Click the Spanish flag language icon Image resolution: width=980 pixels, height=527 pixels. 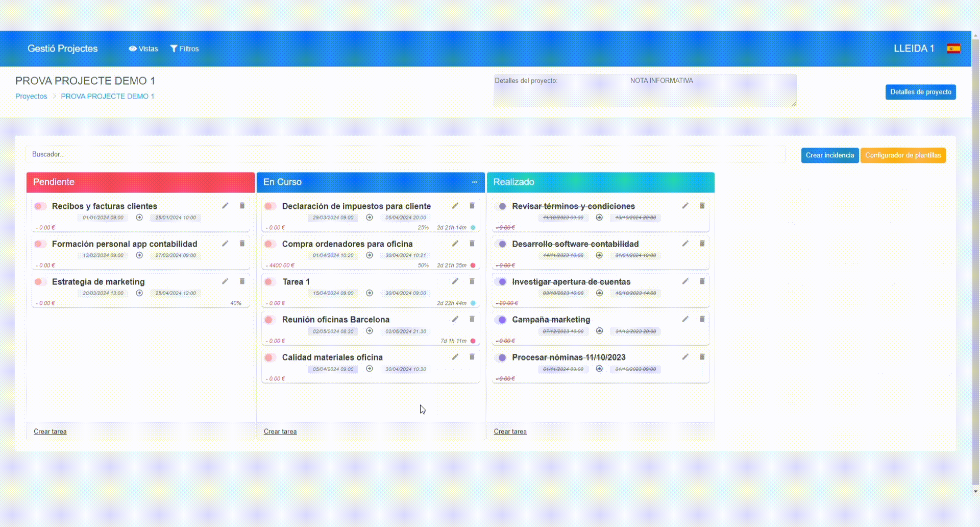point(953,49)
